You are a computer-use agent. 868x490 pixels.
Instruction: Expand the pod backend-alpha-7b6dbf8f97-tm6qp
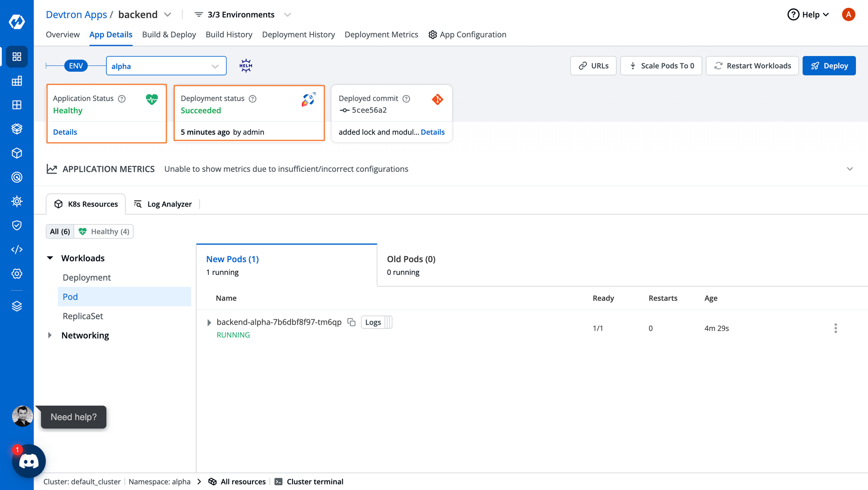(209, 322)
